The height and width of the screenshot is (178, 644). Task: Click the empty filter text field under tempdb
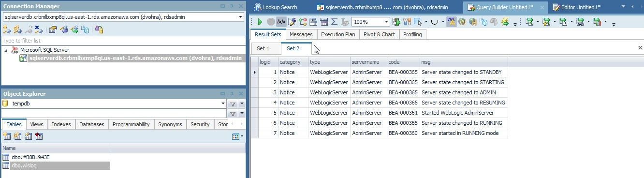(114, 114)
